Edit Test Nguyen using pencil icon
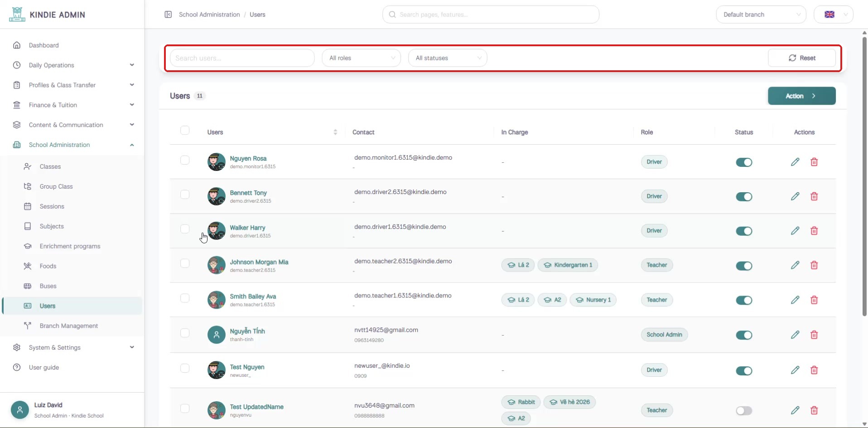Image resolution: width=868 pixels, height=428 pixels. tap(795, 370)
